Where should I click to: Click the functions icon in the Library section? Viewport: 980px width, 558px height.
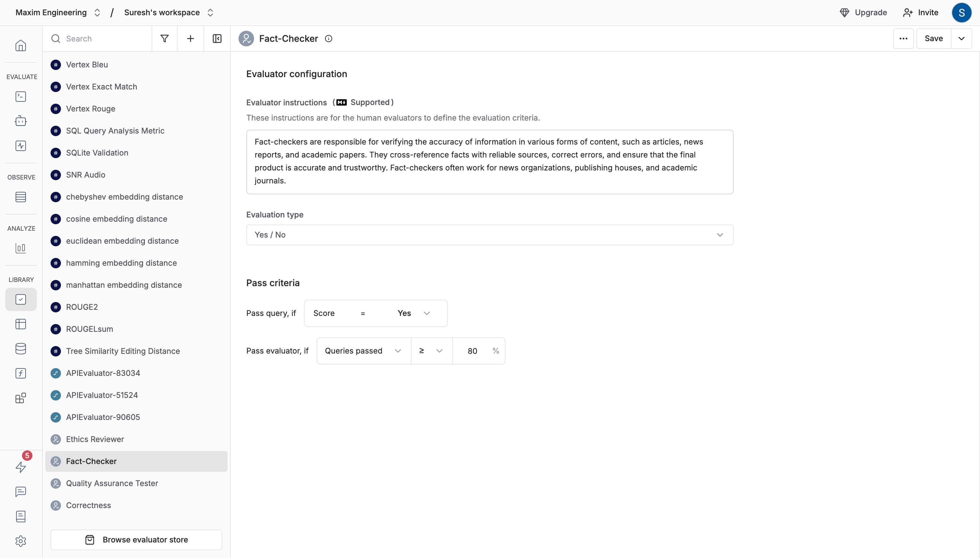(x=20, y=373)
